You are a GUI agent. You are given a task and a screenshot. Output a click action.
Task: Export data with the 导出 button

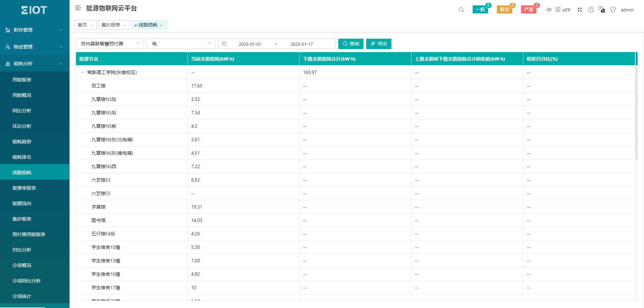tap(379, 44)
